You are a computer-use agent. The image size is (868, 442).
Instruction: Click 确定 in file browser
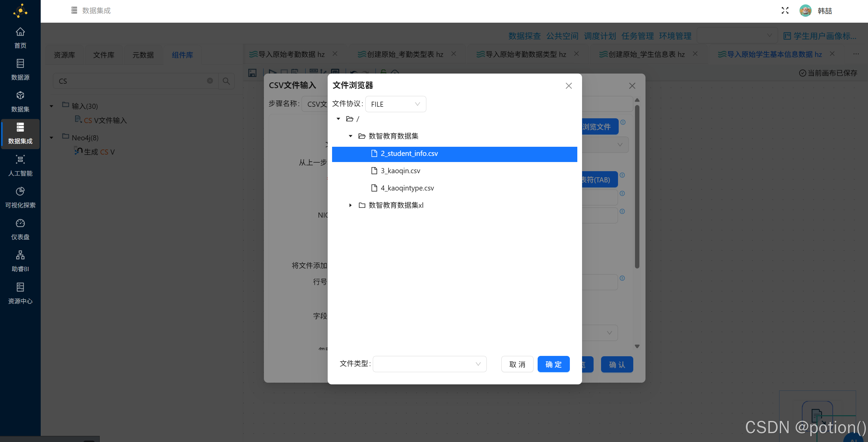(554, 364)
